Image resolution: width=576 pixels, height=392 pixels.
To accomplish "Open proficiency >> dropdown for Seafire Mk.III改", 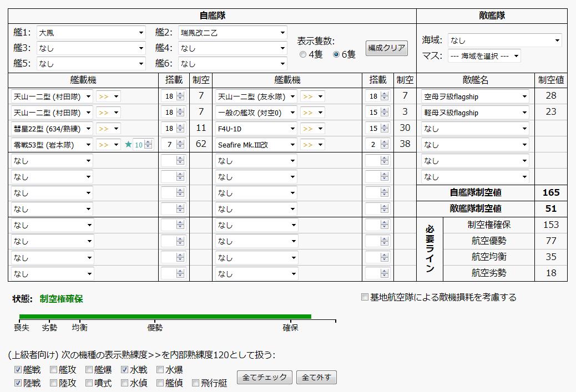I will 312,145.
